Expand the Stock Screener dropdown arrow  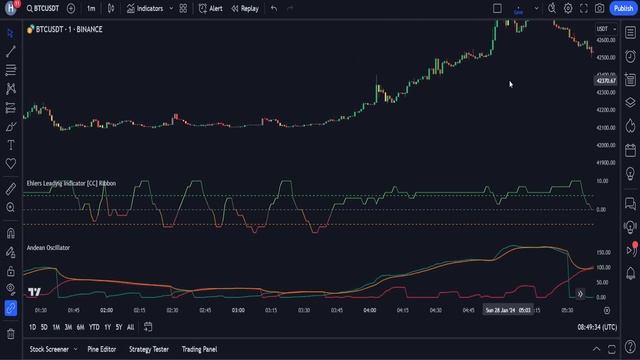[x=76, y=349]
